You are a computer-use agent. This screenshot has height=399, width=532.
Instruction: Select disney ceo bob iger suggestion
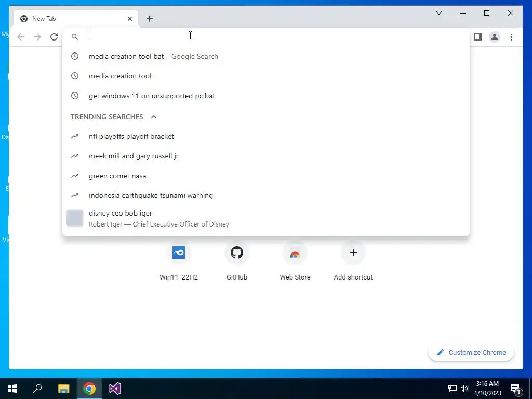(266, 218)
